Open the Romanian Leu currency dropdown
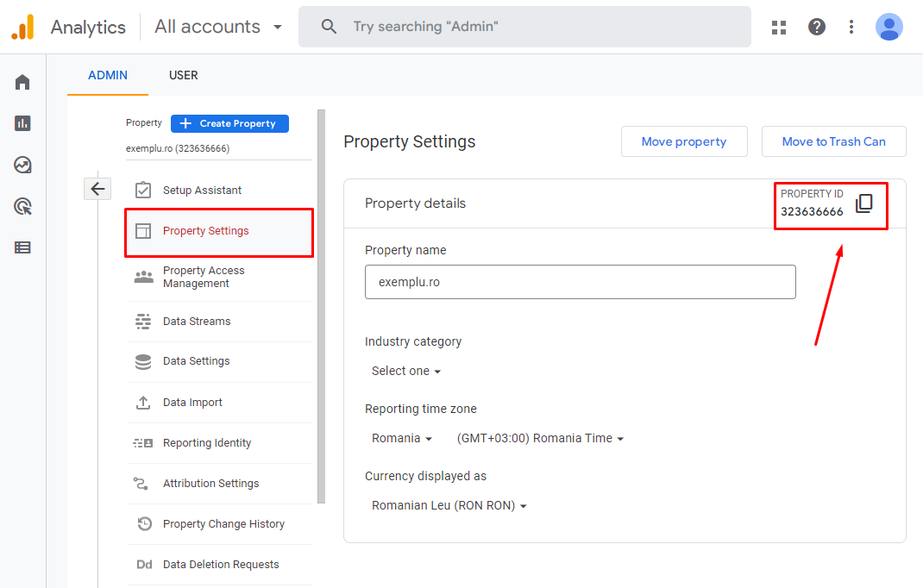 pyautogui.click(x=449, y=505)
